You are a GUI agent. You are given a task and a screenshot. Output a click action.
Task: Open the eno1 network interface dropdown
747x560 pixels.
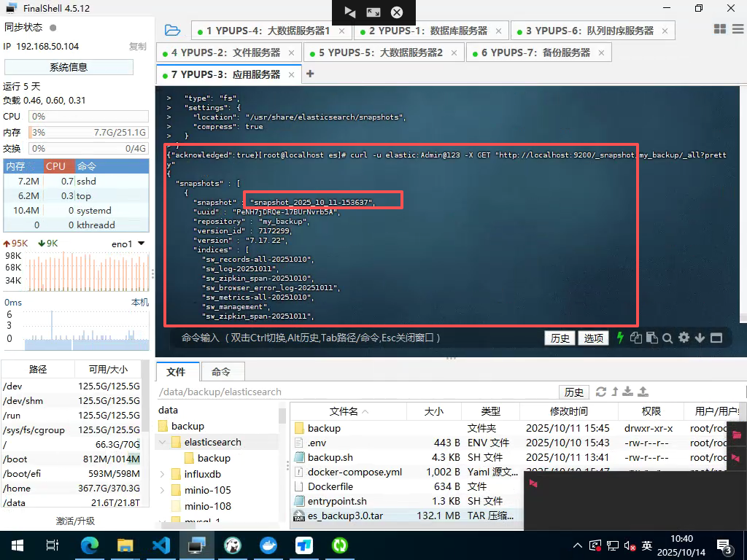[x=141, y=244]
